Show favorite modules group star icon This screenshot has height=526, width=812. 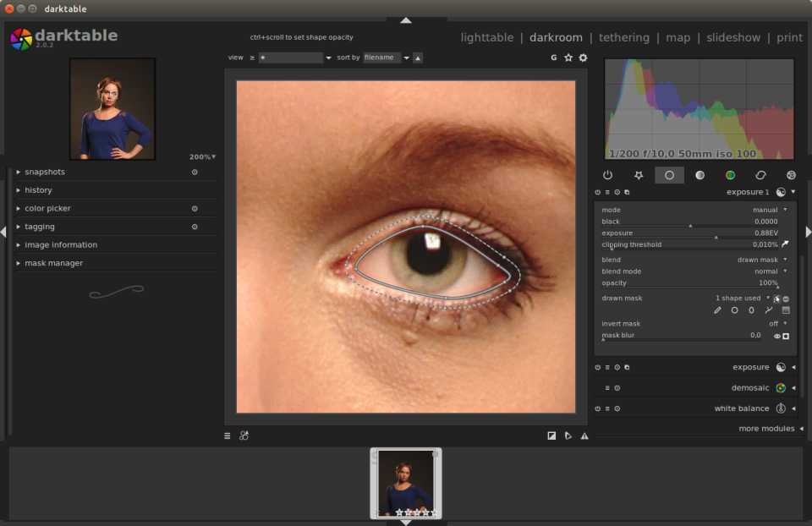point(639,175)
